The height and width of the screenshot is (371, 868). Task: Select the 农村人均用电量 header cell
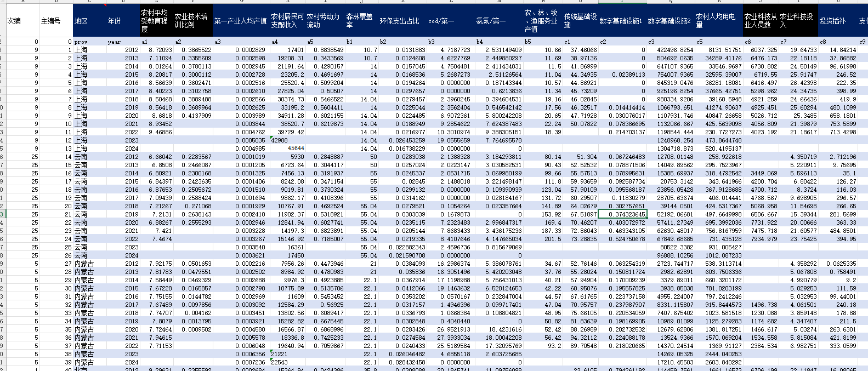coord(719,21)
